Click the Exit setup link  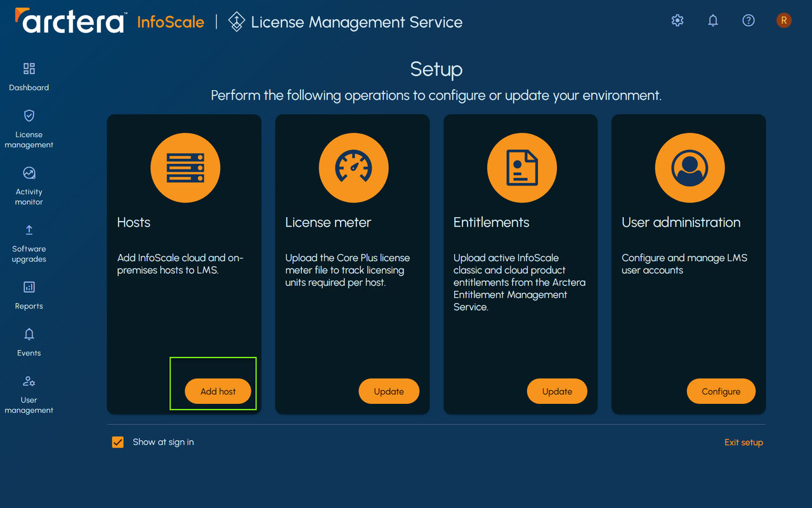[744, 443]
